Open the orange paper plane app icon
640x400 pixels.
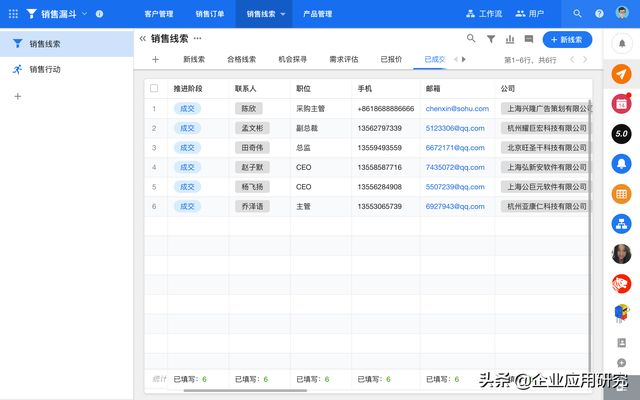(622, 74)
